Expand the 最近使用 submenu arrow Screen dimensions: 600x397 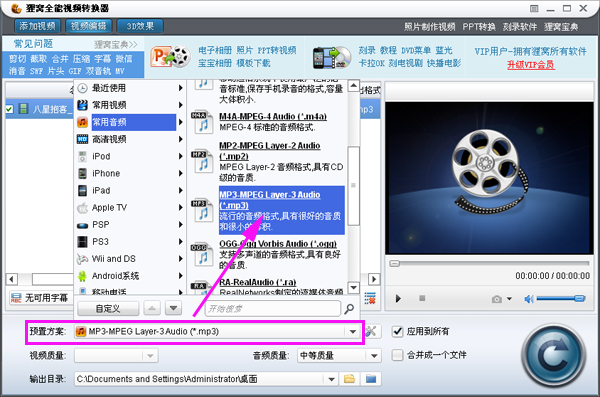[x=180, y=88]
